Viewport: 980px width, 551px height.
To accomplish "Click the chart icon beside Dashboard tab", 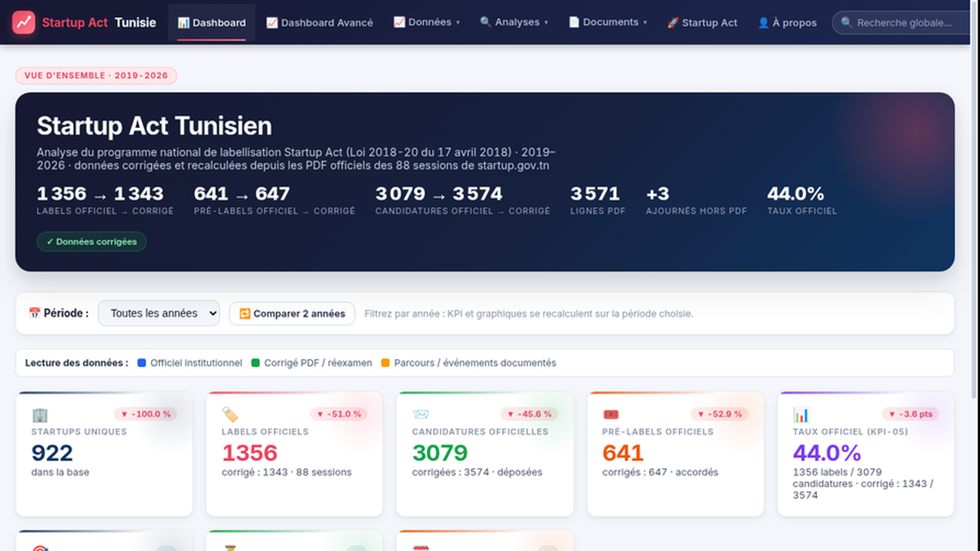I will click(x=183, y=23).
